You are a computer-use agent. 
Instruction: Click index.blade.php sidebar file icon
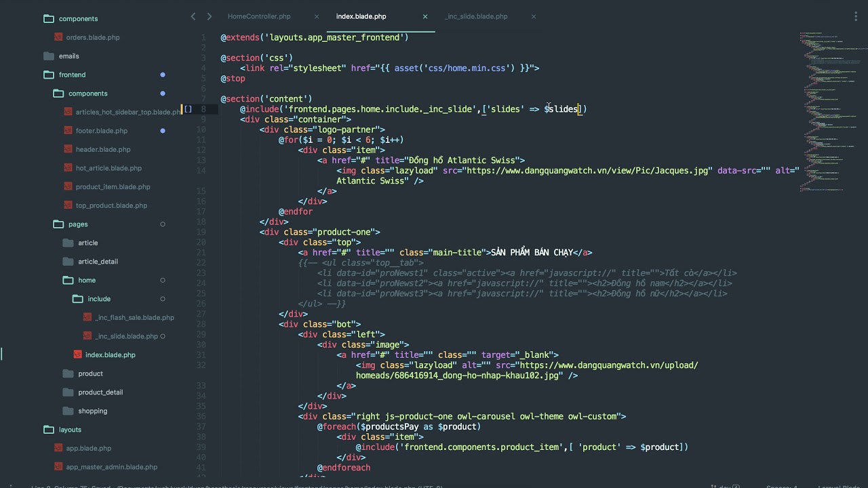click(78, 354)
